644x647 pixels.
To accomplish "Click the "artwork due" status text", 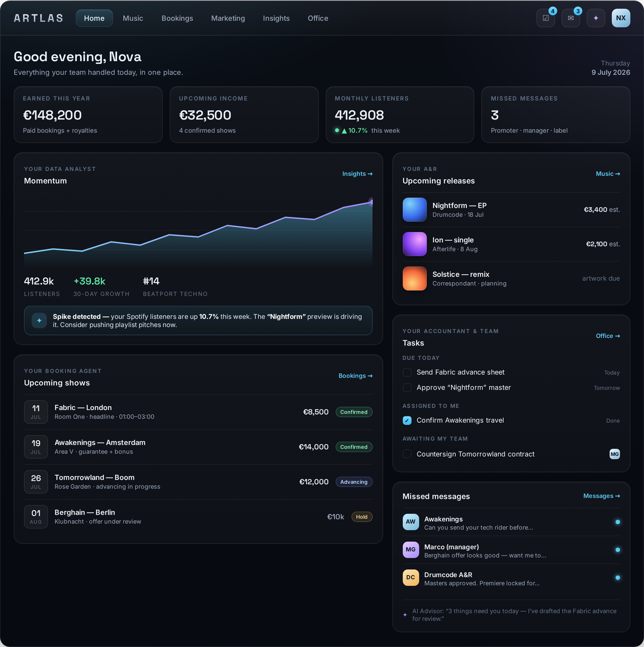I will [601, 279].
